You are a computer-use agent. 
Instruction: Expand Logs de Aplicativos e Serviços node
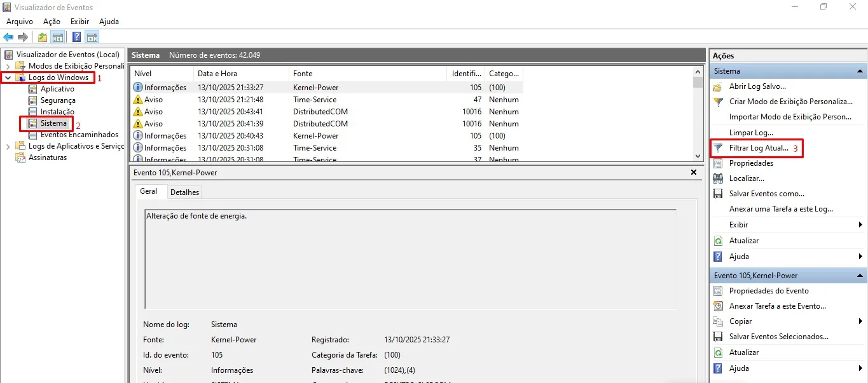(8, 146)
